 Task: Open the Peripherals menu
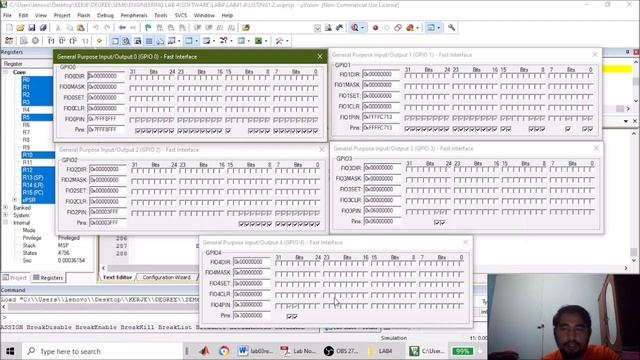tap(134, 16)
